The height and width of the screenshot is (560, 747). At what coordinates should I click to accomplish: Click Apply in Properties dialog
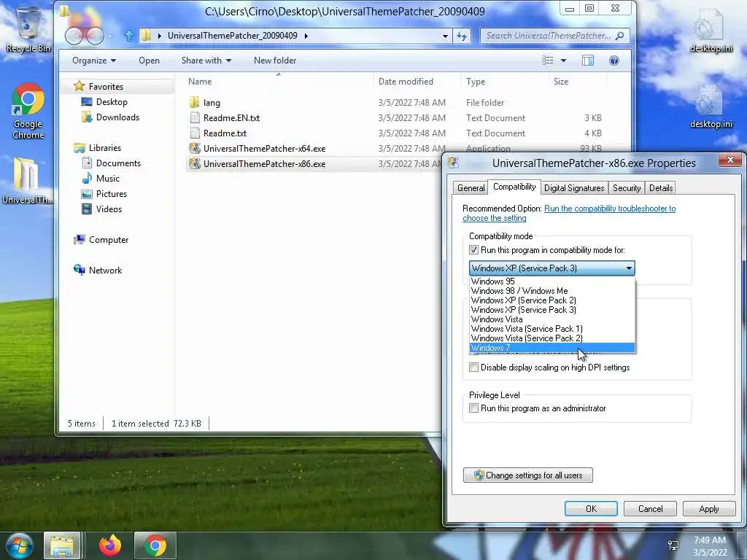[709, 508]
